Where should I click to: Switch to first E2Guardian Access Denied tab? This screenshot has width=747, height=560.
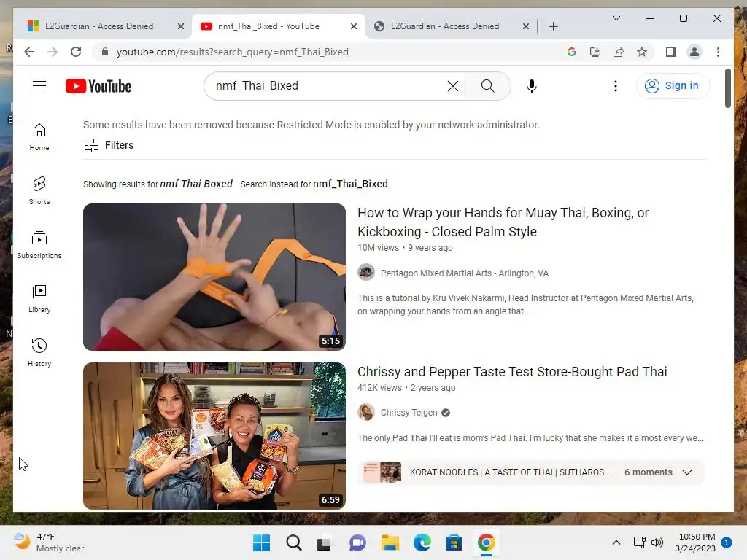click(99, 26)
